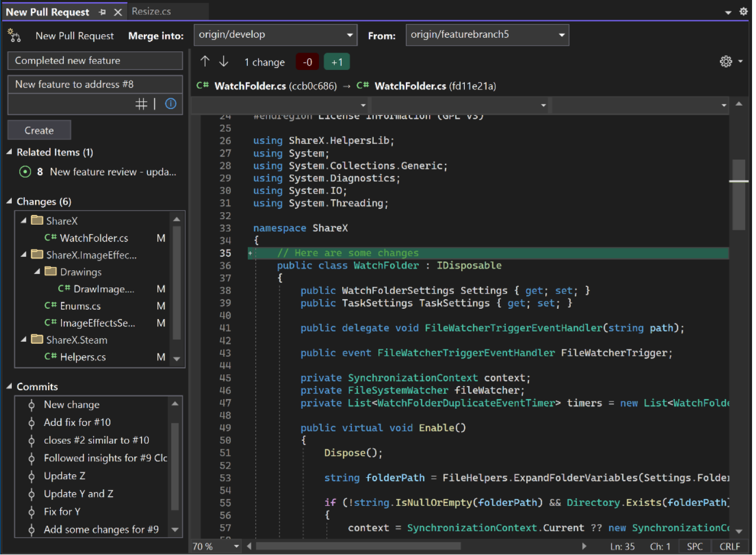Click the hash work item reference icon
Viewport: 756px width, 555px height.
pos(141,104)
